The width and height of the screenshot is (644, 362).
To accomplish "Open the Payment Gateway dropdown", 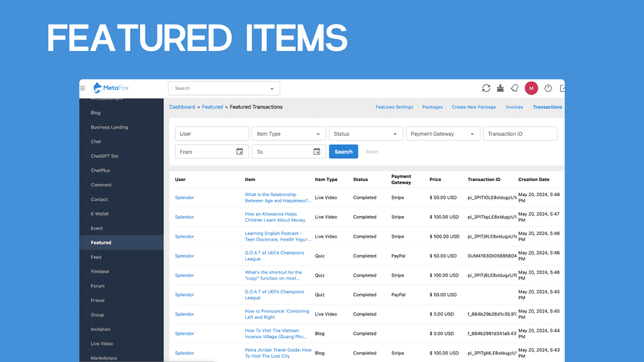I will click(x=443, y=134).
